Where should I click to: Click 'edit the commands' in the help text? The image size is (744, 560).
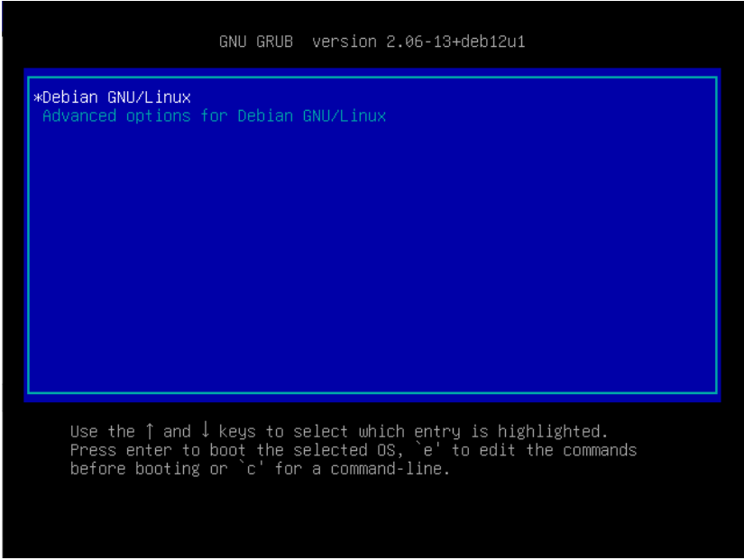[x=558, y=449]
